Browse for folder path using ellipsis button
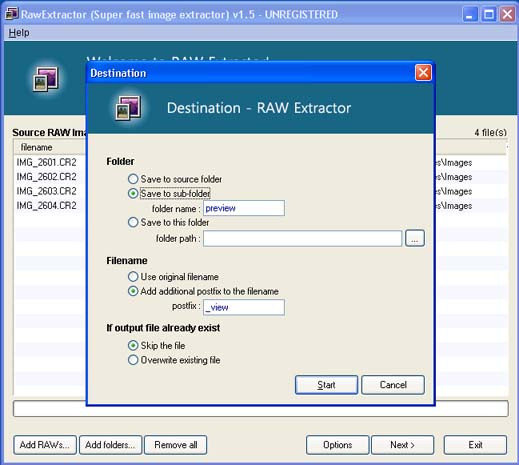Screen dimensions: 519x465 [x=415, y=238]
